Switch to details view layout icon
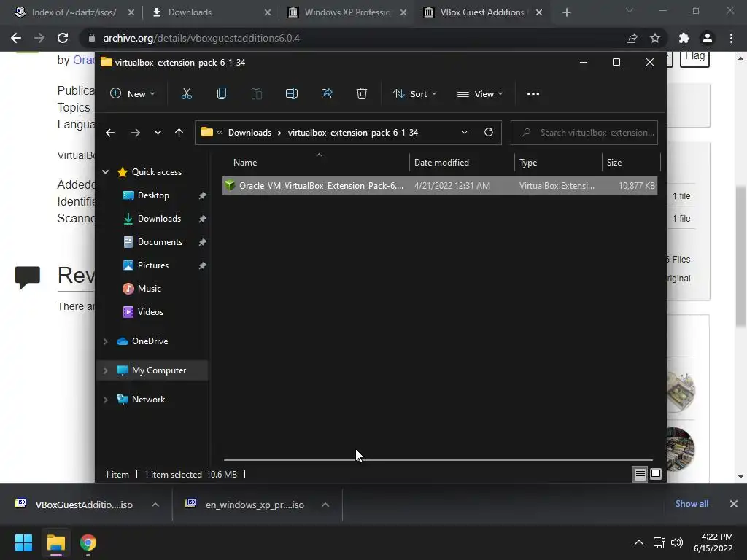Viewport: 747px width, 560px height. (640, 474)
